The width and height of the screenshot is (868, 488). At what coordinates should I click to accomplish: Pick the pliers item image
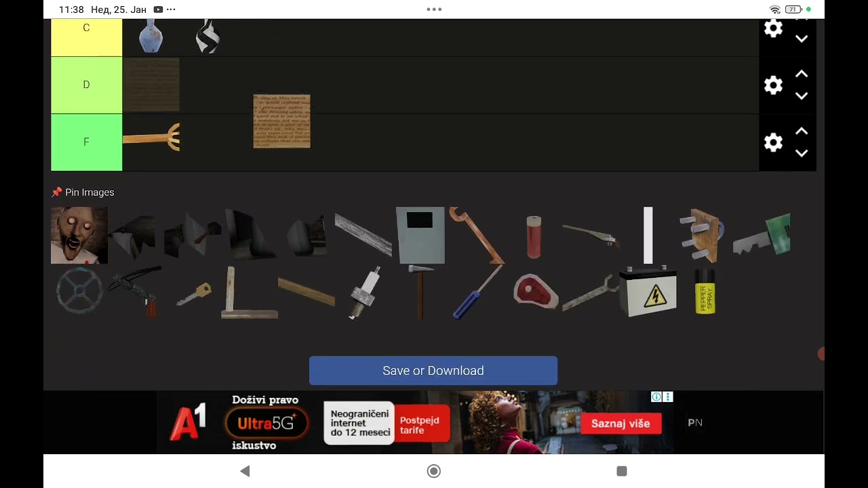[x=591, y=235]
